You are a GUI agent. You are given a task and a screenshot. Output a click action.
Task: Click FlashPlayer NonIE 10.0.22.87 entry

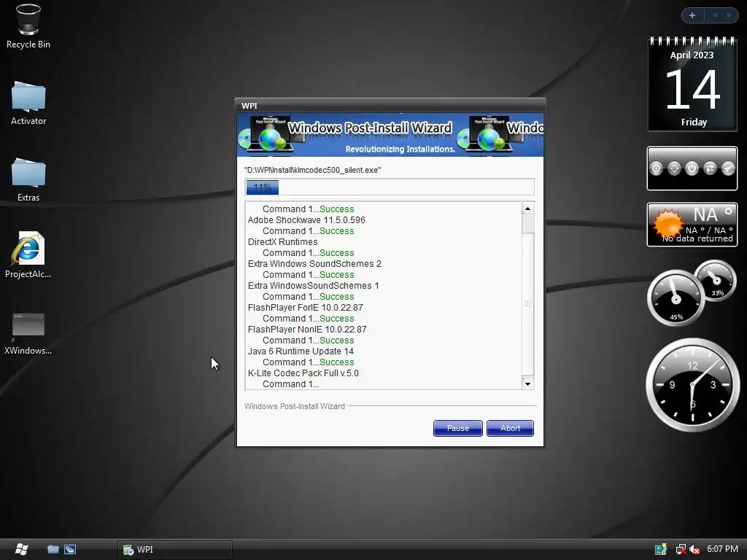coord(307,330)
